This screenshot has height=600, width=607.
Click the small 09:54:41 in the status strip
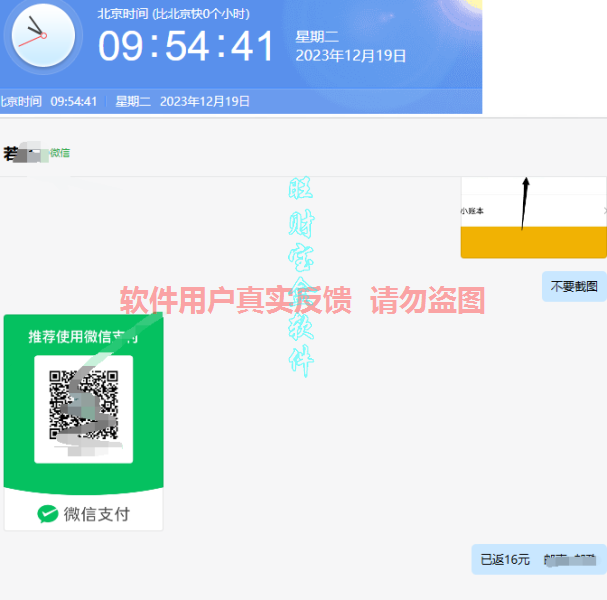click(73, 101)
